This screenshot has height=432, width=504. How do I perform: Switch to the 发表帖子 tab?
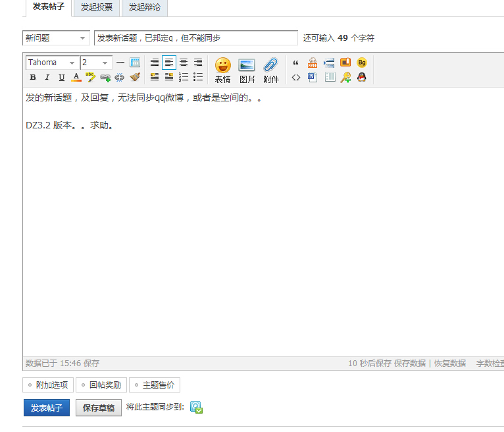(x=49, y=7)
